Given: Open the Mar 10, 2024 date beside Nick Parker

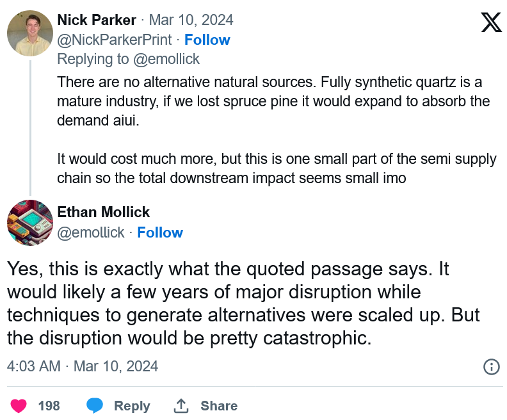Looking at the screenshot, I should point(191,20).
